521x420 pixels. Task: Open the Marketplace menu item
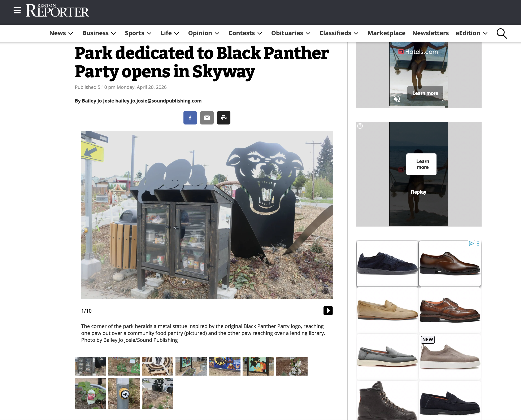pyautogui.click(x=386, y=33)
